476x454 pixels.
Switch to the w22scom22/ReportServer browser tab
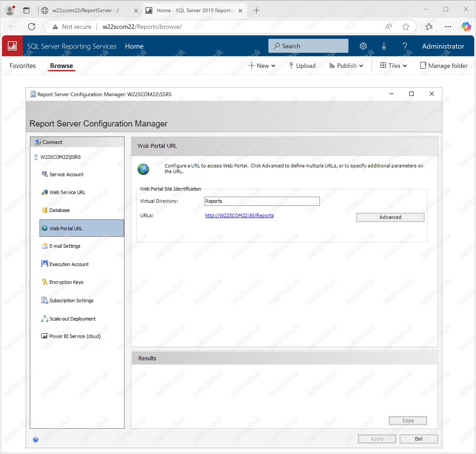click(x=85, y=10)
